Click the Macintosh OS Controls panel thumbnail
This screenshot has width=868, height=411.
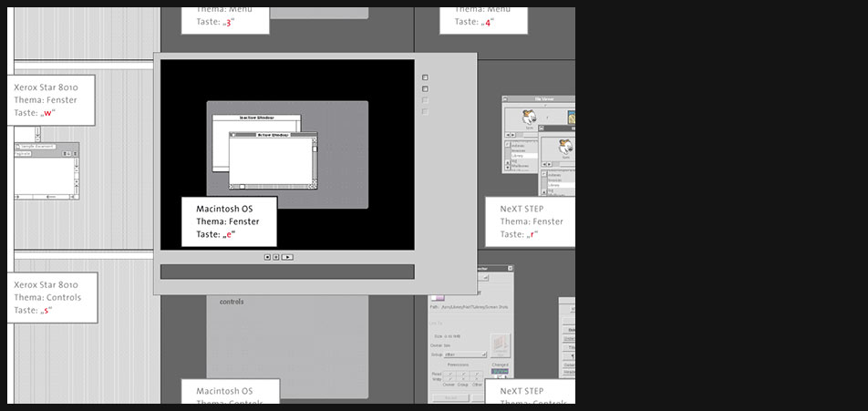coord(292,346)
